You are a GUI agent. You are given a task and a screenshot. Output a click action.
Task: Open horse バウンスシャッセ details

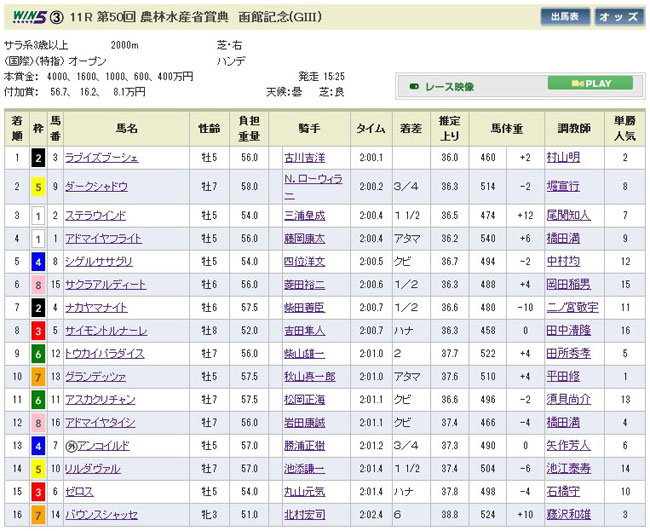(x=102, y=517)
